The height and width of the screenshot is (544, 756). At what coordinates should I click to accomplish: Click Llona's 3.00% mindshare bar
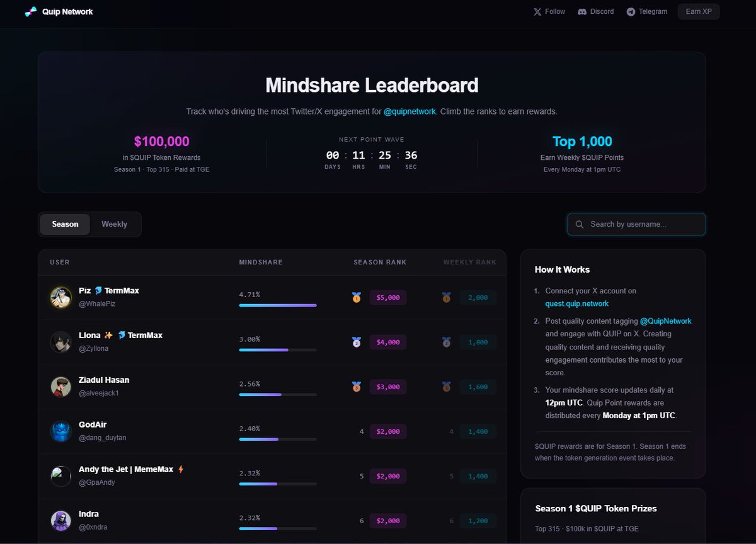tap(278, 350)
